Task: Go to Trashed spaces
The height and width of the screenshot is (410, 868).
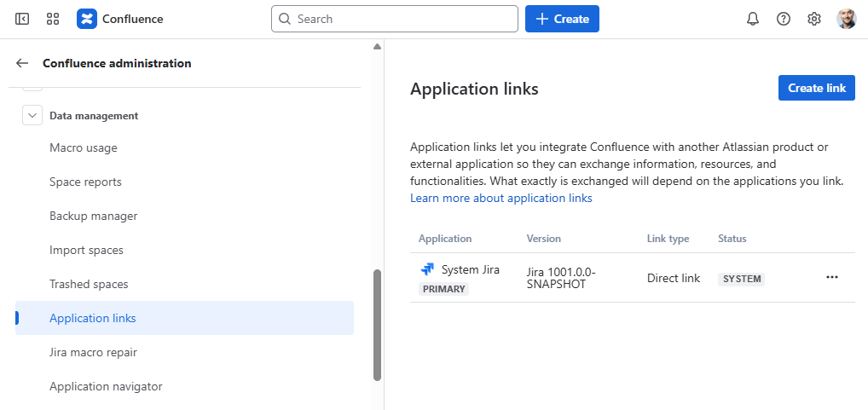Action: [x=89, y=285]
